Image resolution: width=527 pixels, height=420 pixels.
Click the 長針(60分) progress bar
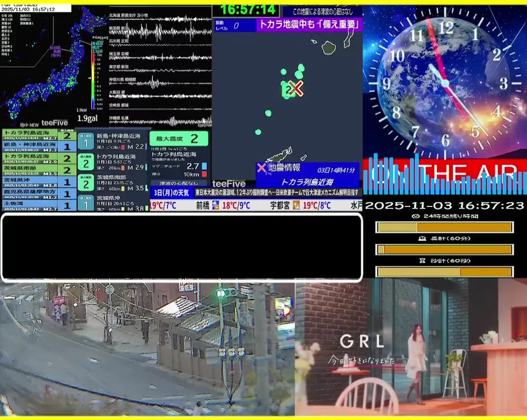[x=444, y=250]
